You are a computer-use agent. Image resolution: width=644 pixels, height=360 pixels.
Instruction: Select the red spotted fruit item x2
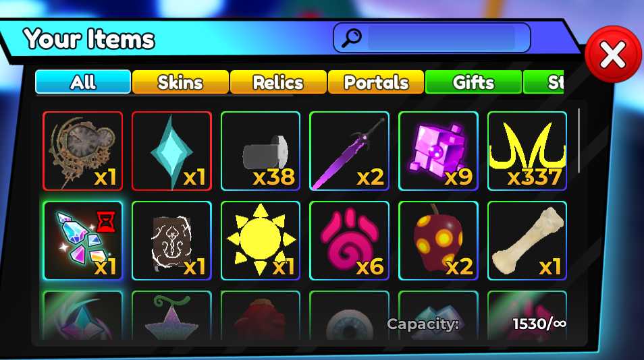pyautogui.click(x=438, y=241)
